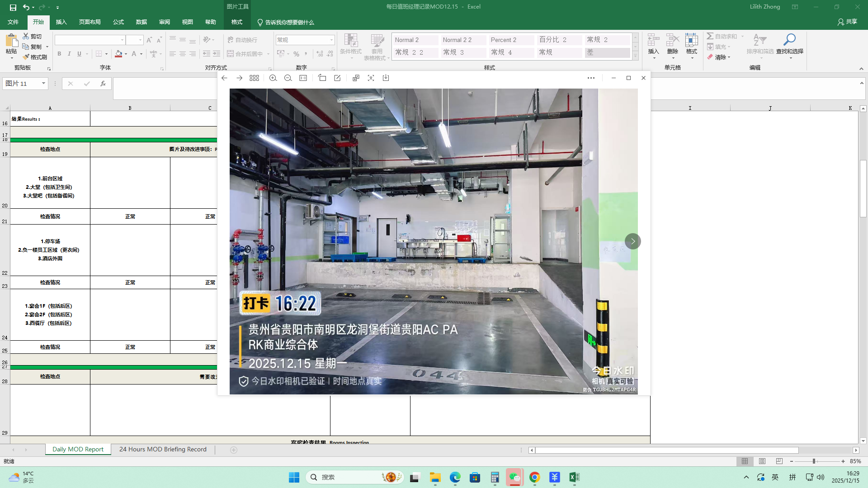868x488 pixels.
Task: Save image with download icon
Action: click(x=386, y=78)
